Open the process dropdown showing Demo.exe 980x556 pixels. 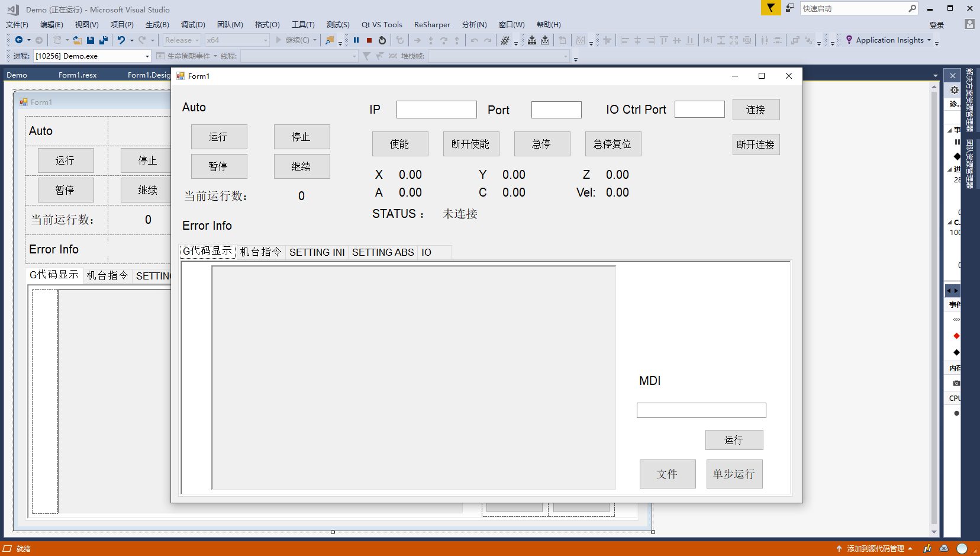92,56
